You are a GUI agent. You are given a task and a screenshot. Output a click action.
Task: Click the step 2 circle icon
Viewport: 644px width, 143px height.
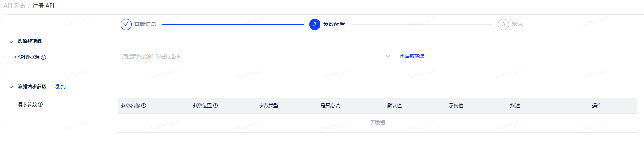315,24
